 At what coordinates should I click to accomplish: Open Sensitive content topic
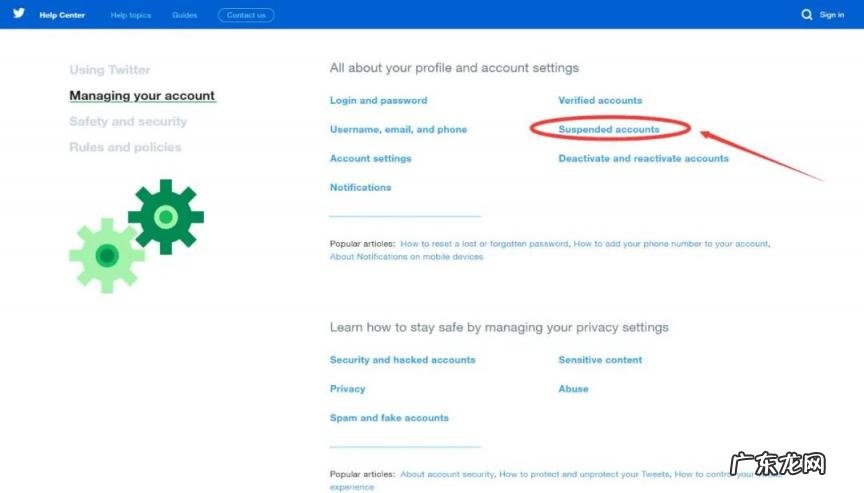coord(600,360)
